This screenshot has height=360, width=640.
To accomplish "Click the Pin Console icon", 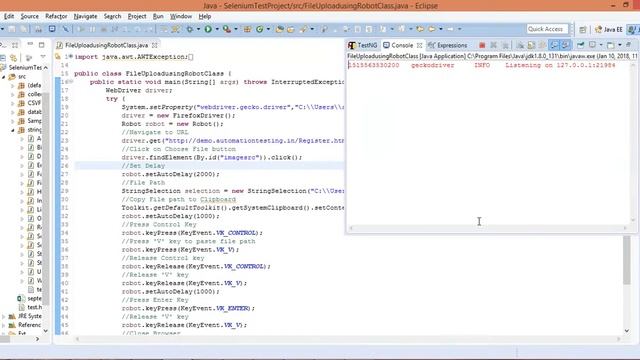I will pos(580,45).
